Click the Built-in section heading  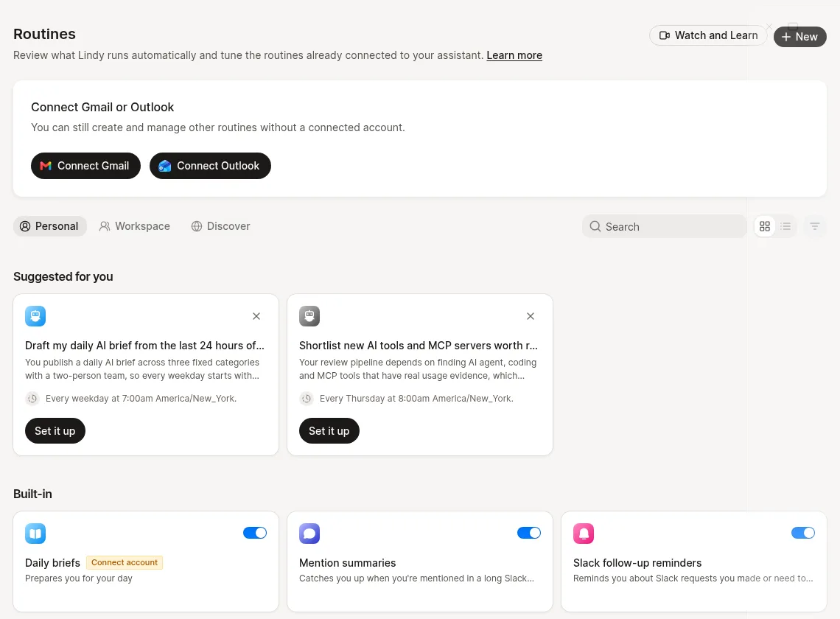tap(32, 494)
